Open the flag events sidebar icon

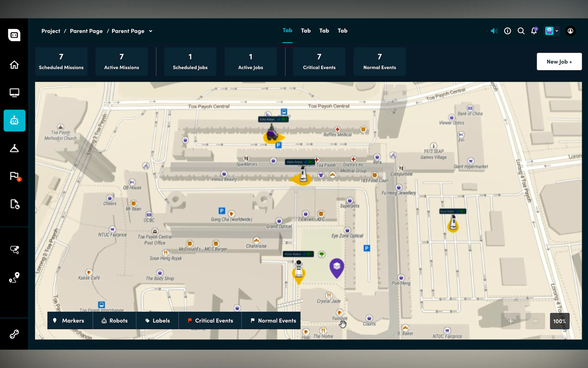click(14, 176)
